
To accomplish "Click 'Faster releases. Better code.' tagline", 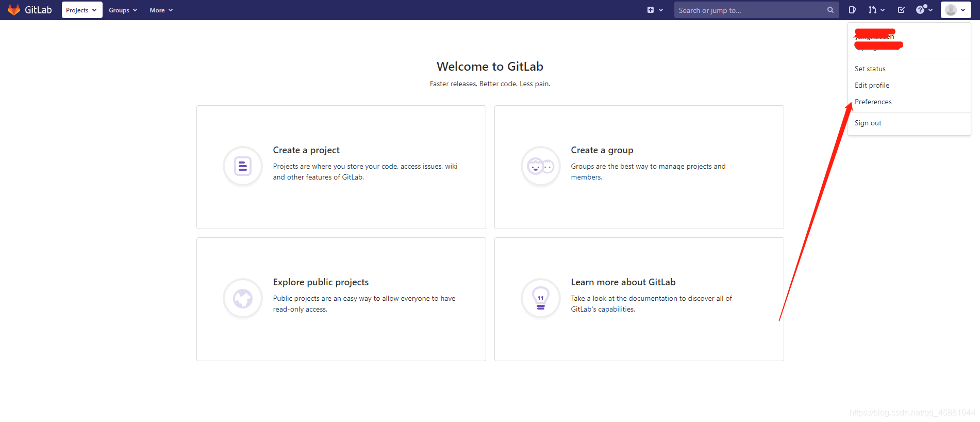I will [x=490, y=84].
